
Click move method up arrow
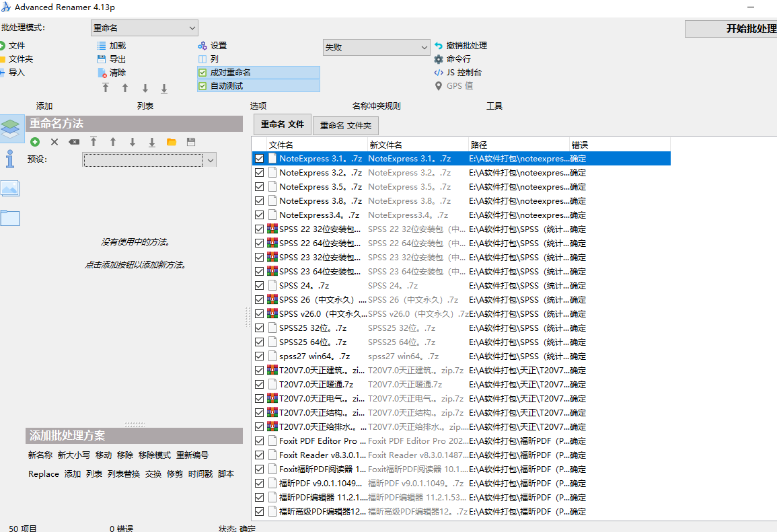[113, 142]
